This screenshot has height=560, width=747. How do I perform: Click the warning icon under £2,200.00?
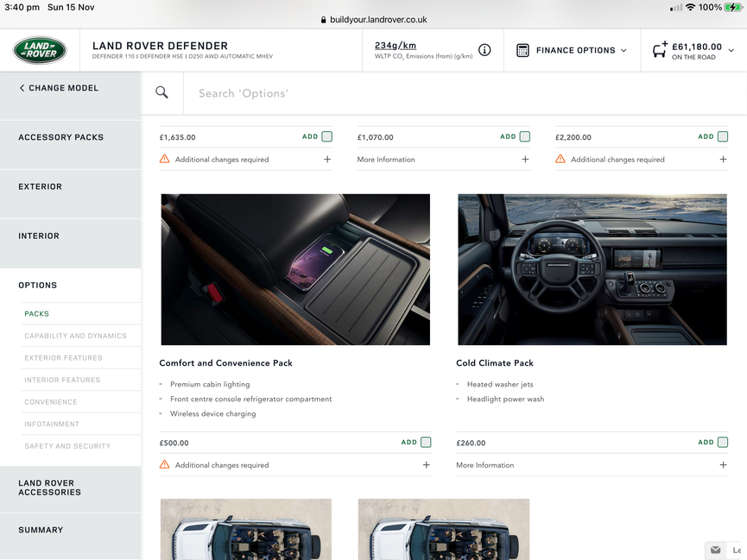click(x=560, y=159)
